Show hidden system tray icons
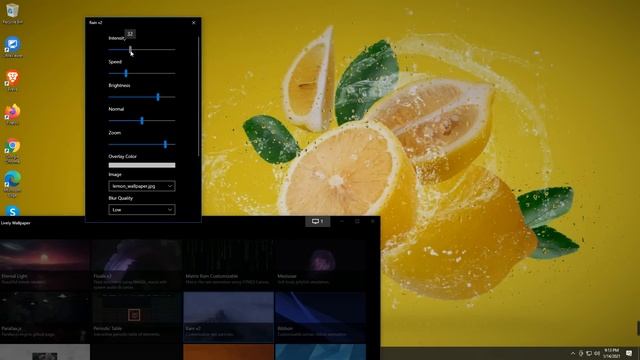 point(573,353)
